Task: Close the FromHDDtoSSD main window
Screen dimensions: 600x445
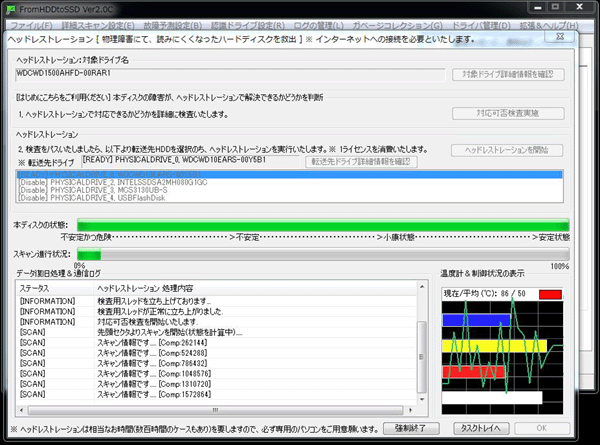Action: tap(579, 7)
